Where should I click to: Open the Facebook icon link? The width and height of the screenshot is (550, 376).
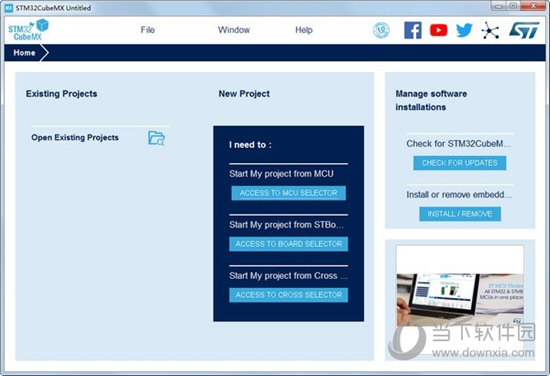pyautogui.click(x=412, y=30)
